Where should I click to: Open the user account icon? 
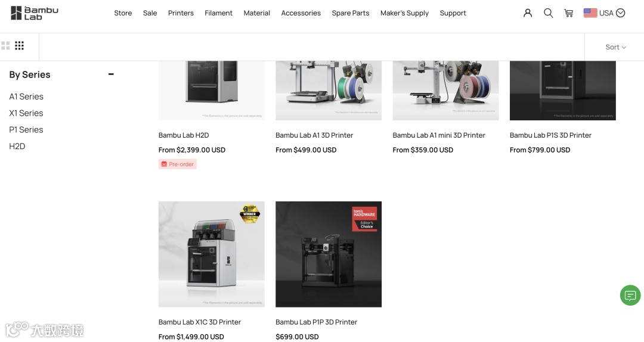528,13
